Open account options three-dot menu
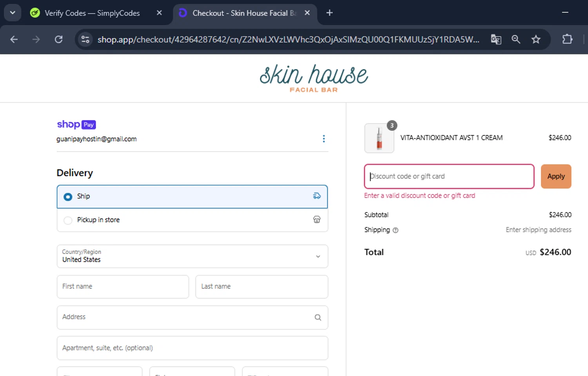588x376 pixels. point(324,139)
